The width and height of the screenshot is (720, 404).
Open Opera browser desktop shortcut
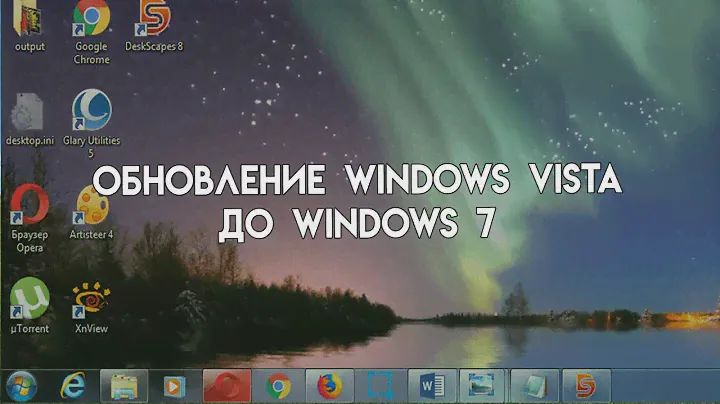click(x=29, y=205)
